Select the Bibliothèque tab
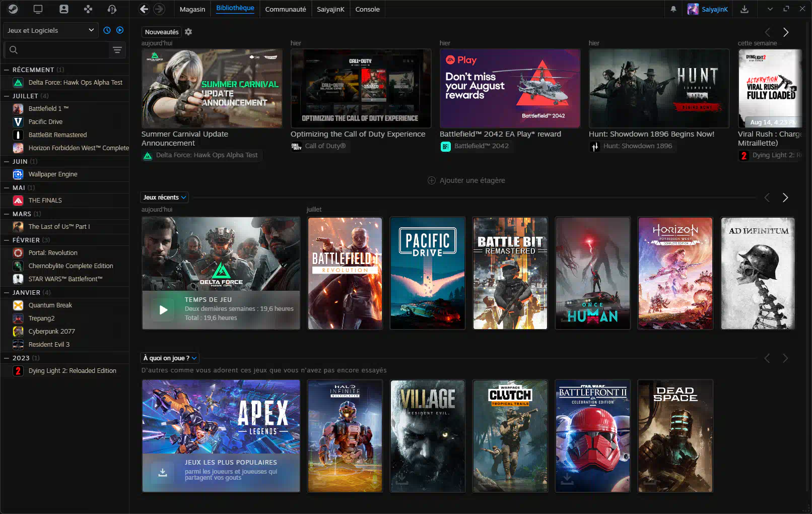Screen dimensions: 812x514 pyautogui.click(x=235, y=9)
